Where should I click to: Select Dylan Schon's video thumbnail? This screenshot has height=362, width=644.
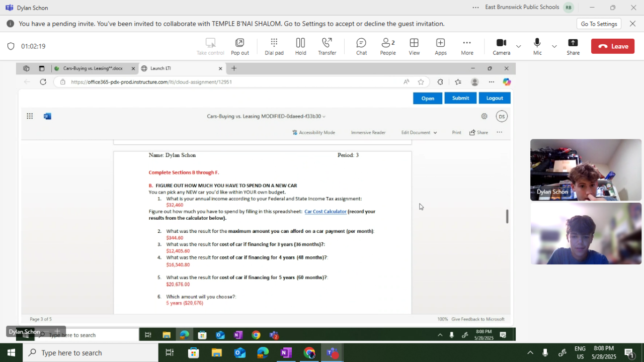point(586,170)
